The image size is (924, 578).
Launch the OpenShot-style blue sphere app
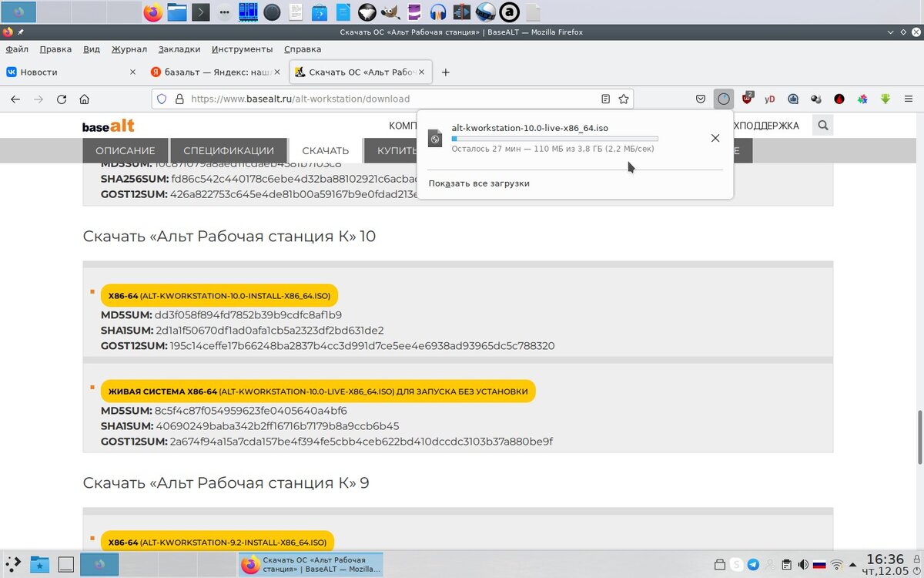click(x=485, y=12)
